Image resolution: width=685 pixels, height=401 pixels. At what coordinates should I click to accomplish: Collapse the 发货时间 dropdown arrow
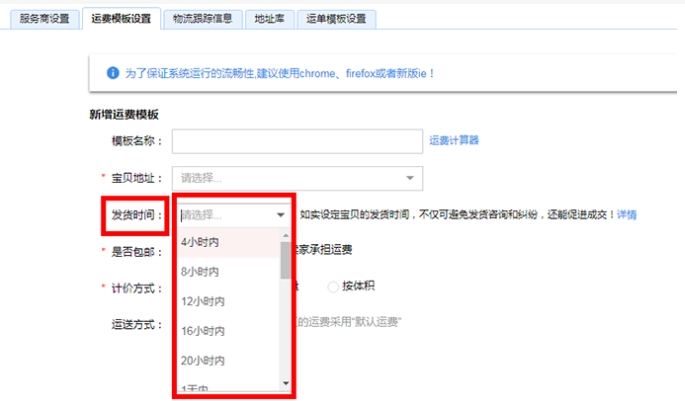281,215
